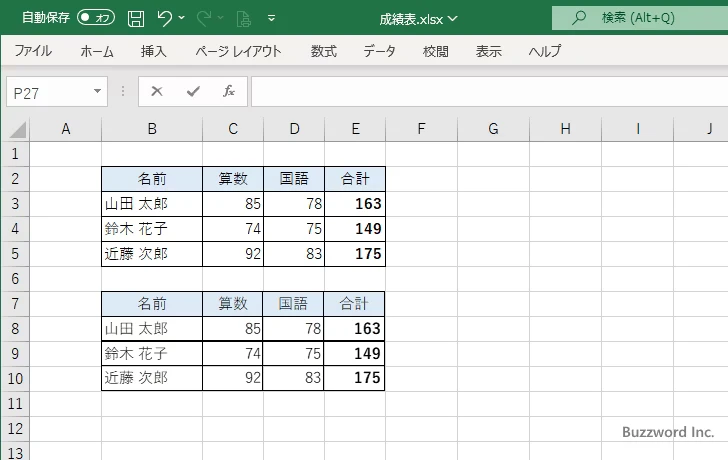Click total 149 in row 4
The height and width of the screenshot is (460, 728).
[x=355, y=229]
